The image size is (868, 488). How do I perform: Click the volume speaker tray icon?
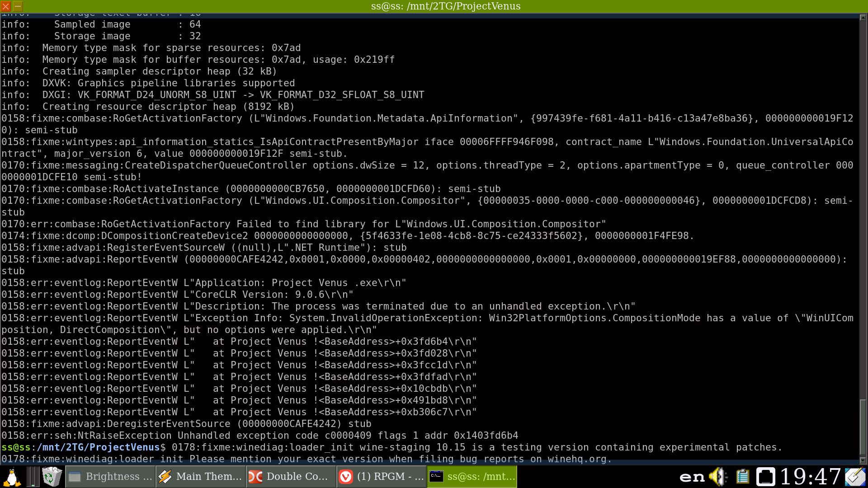[717, 477]
